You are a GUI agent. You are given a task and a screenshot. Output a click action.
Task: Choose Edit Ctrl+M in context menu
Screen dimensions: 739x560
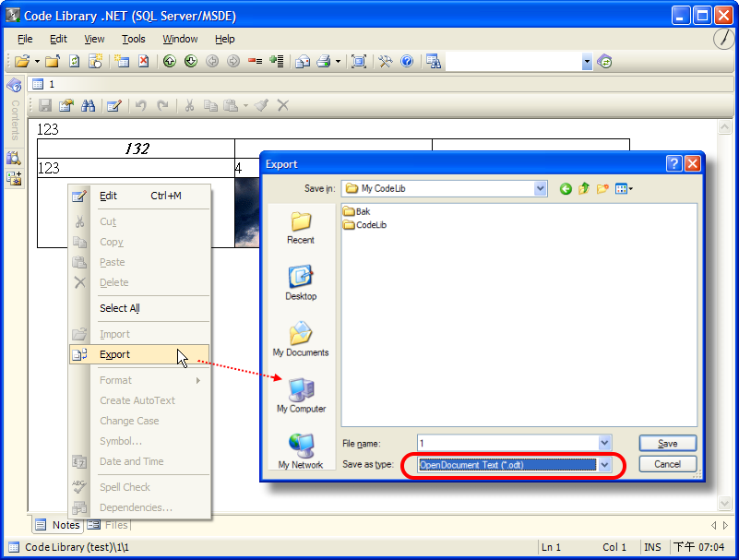tap(139, 197)
